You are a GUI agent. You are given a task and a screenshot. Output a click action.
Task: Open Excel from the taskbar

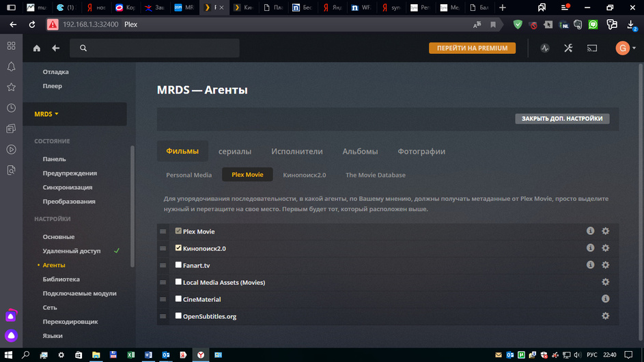pos(130,354)
